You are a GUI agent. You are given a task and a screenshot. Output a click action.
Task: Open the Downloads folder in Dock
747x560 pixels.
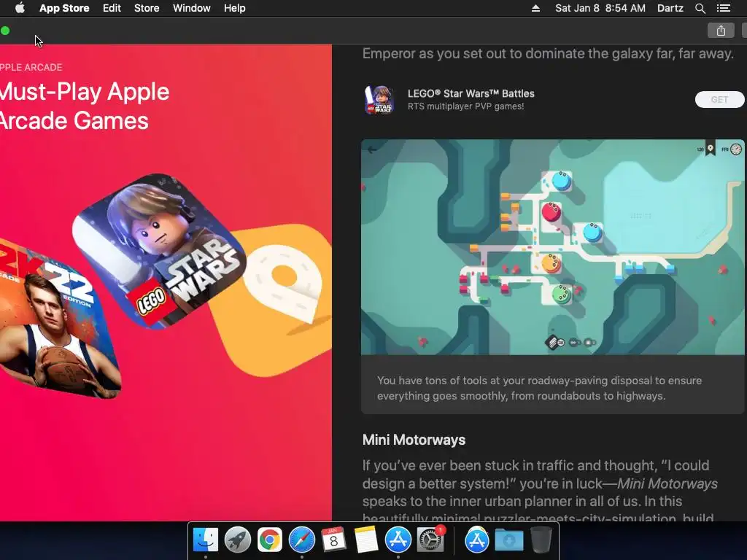tap(508, 540)
